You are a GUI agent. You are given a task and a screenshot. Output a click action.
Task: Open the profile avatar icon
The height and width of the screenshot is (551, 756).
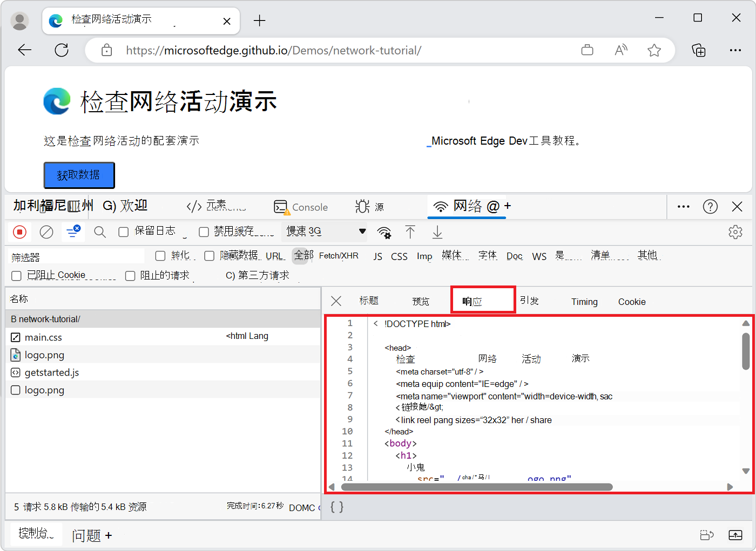pos(20,21)
